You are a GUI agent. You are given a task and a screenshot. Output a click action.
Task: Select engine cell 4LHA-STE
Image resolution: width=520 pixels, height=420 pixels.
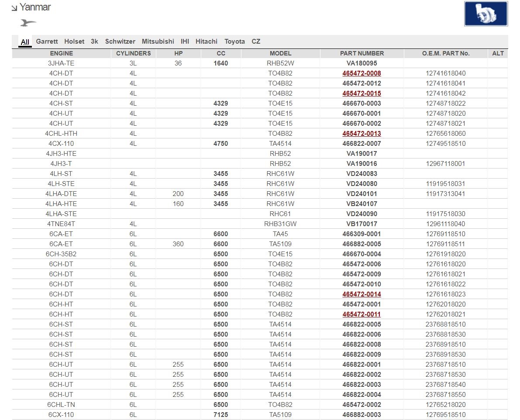pyautogui.click(x=61, y=214)
